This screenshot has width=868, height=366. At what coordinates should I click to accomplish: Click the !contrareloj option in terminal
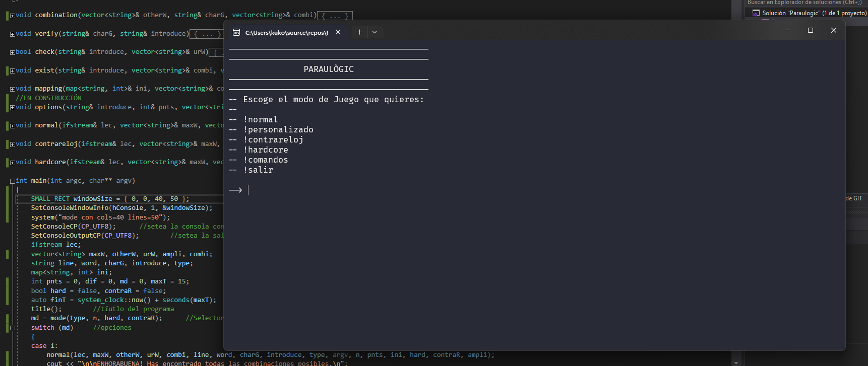(x=273, y=140)
